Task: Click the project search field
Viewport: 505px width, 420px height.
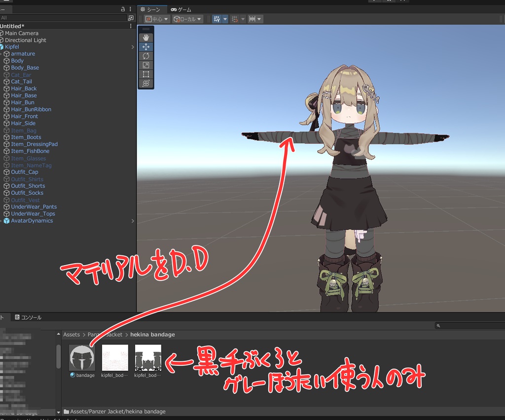Action: coord(470,326)
